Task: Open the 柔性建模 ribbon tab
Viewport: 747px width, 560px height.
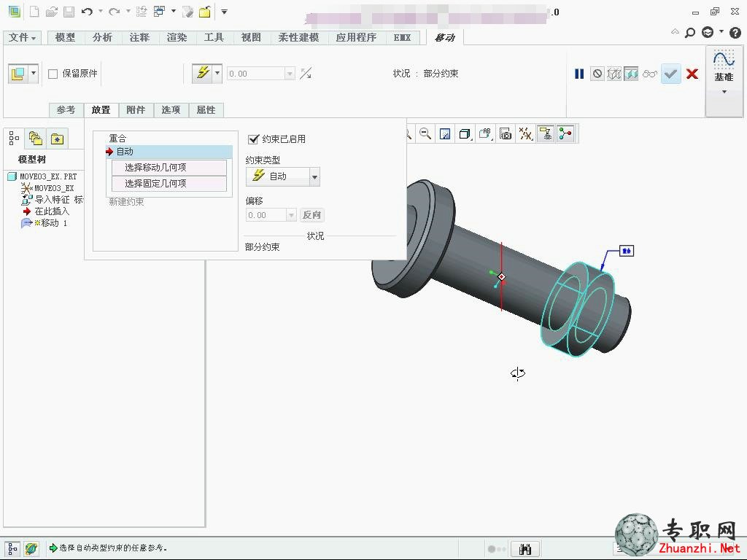Action: [298, 37]
